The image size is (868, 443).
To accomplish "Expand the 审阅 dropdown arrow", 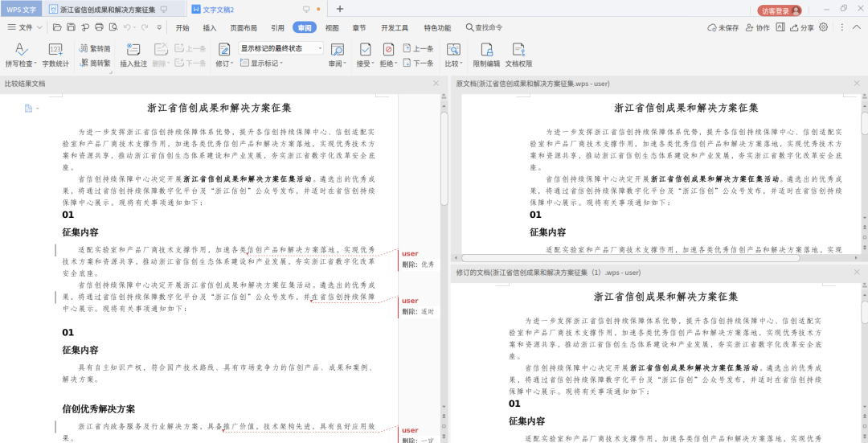I will pyautogui.click(x=345, y=64).
